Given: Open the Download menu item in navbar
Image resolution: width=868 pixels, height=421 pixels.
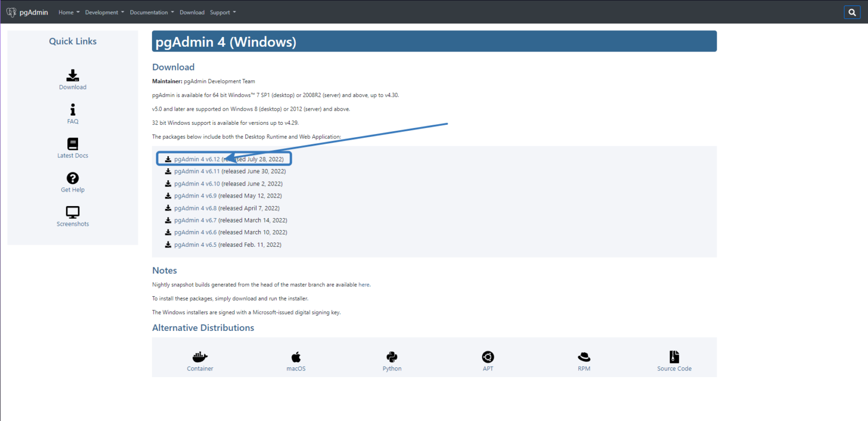Looking at the screenshot, I should click(192, 12).
